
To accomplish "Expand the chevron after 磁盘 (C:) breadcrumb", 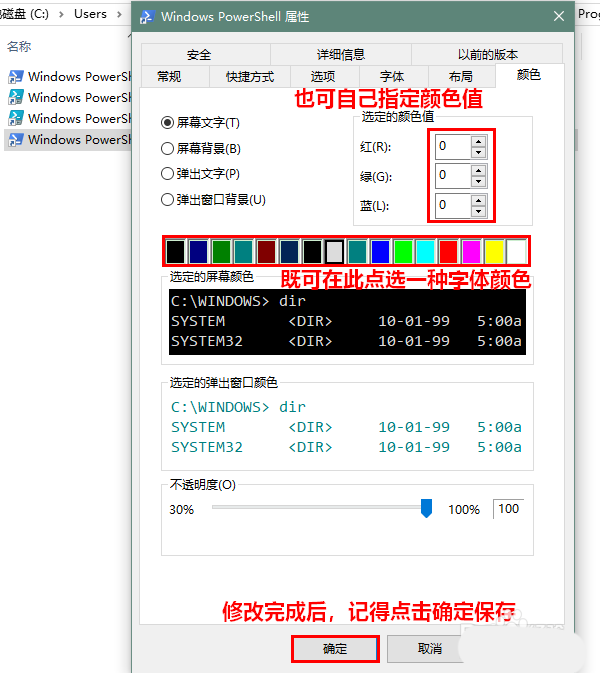I will (61, 14).
